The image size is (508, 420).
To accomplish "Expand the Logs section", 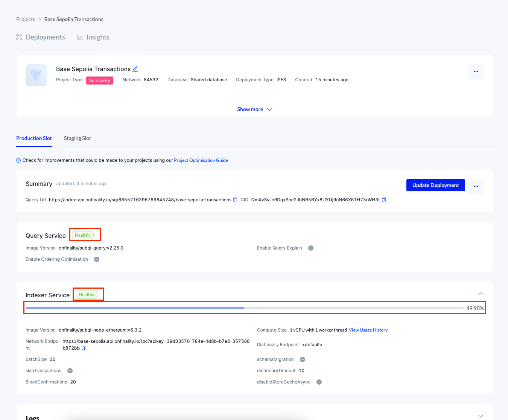I will [481, 416].
